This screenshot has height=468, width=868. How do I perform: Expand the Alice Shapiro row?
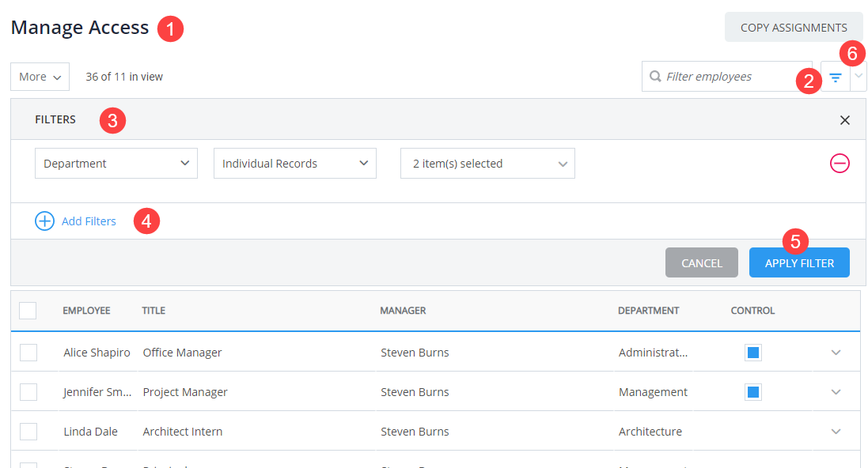coord(836,352)
